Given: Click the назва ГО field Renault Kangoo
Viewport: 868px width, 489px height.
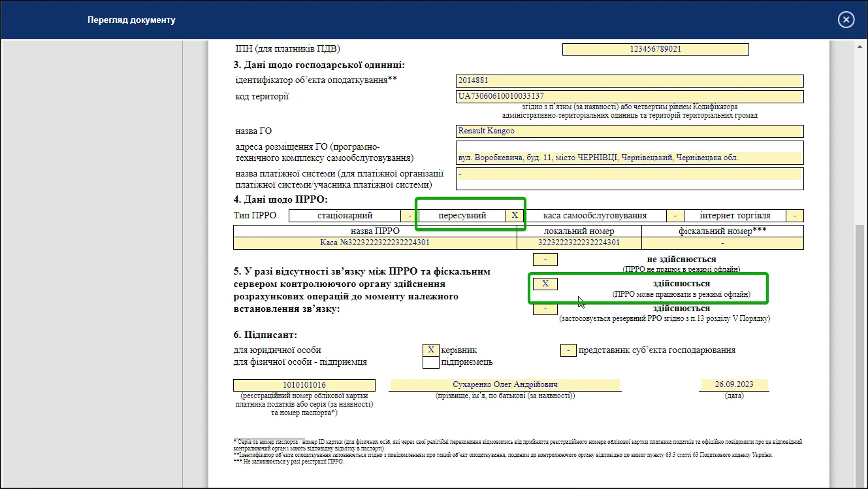Looking at the screenshot, I should [630, 131].
